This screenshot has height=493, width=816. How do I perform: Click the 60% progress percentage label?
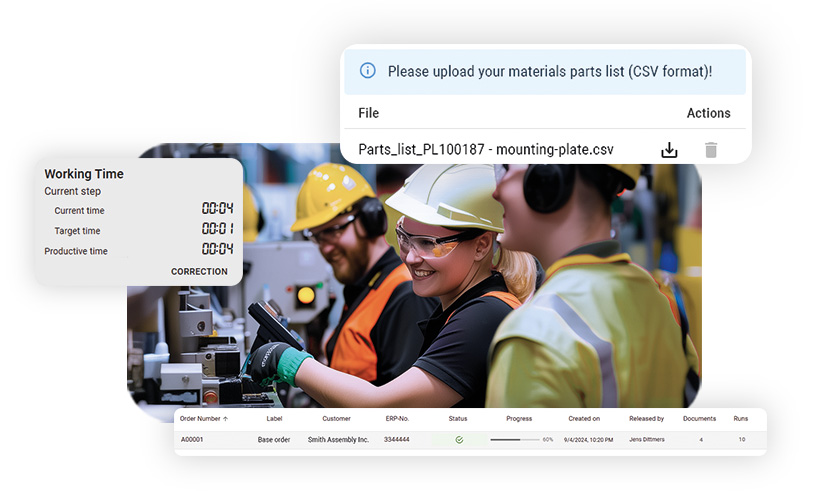point(548,440)
